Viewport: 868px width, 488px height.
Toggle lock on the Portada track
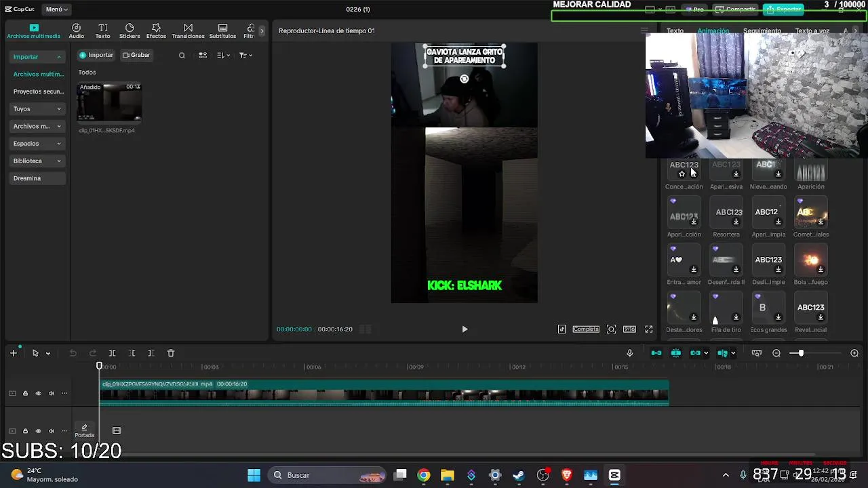coord(25,431)
